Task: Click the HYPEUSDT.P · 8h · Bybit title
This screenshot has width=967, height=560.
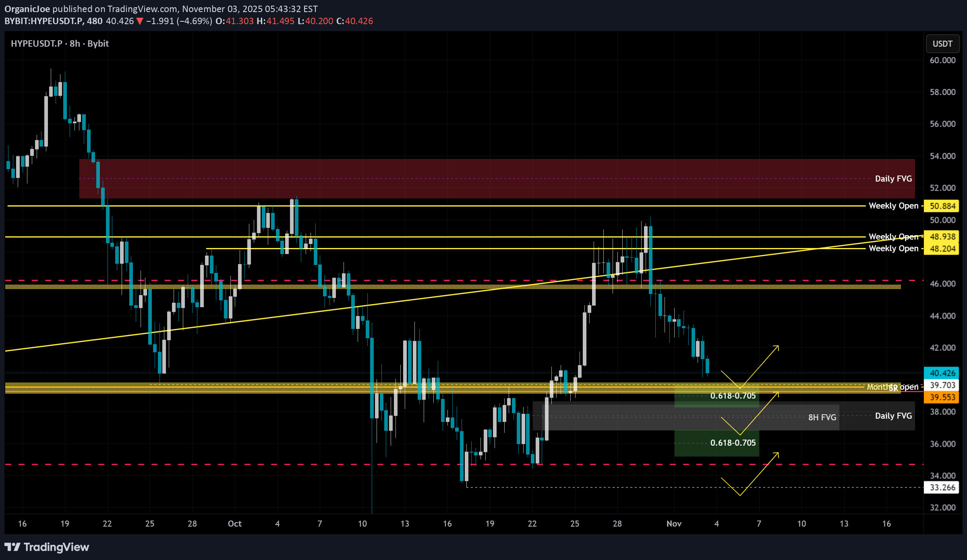Action: (x=60, y=43)
